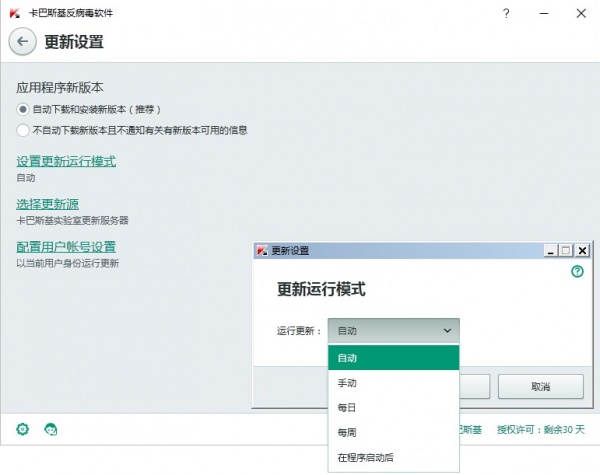Click green help icon in 更新设置 dialog
Viewport: 600px width, 475px height.
[577, 271]
